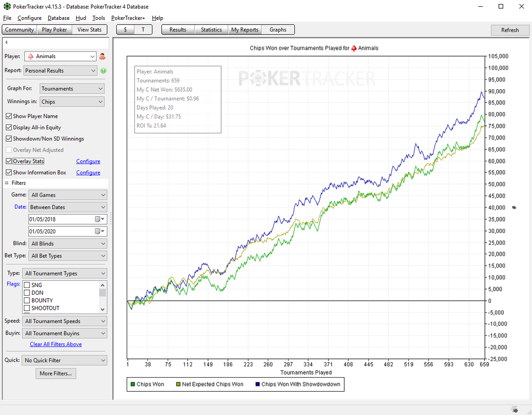Viewport: 532px width, 415px height.
Task: Click the blue Flags filter label
Action: tap(13, 284)
